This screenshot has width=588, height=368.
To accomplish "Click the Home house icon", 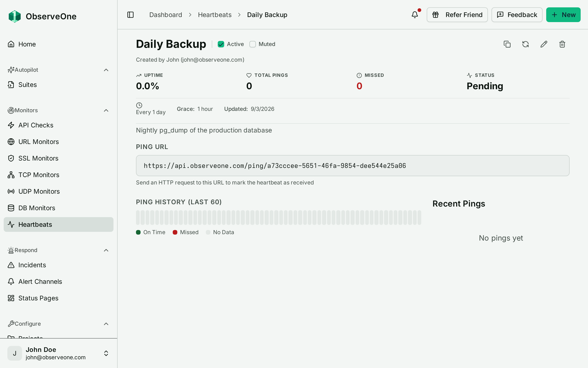I will coord(11,44).
